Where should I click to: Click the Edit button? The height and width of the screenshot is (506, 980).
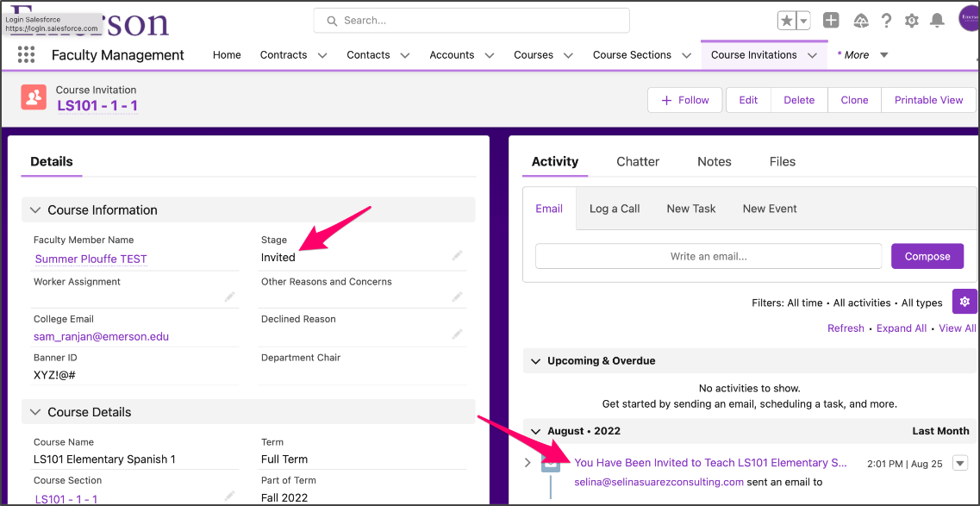(x=748, y=100)
